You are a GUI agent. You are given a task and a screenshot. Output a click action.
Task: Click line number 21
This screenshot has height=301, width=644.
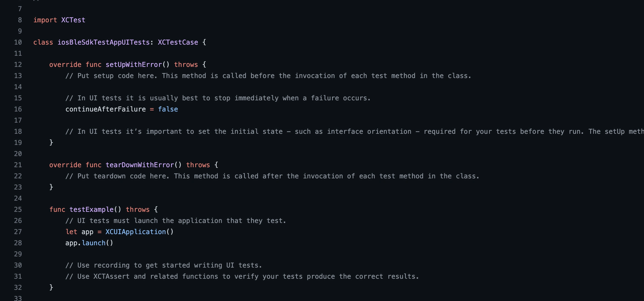(18, 165)
